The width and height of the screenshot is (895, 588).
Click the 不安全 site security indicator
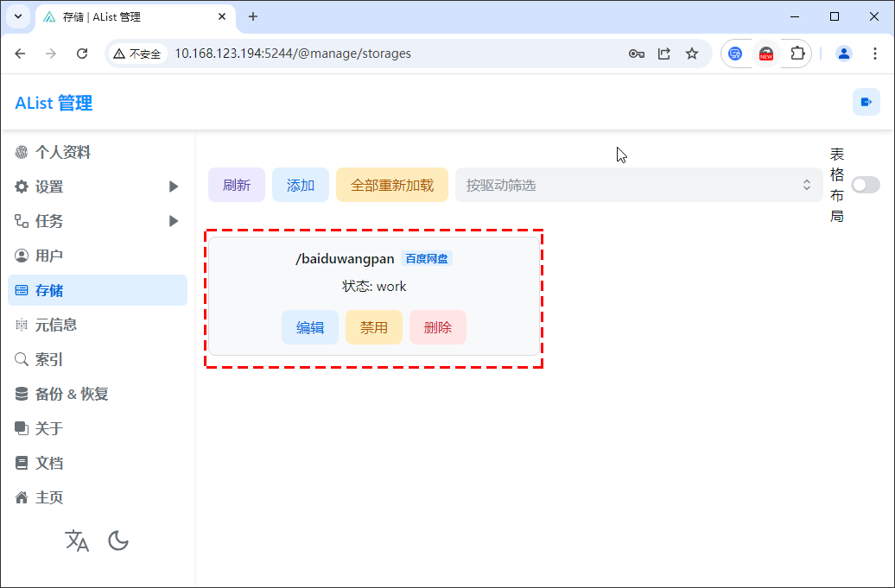pos(137,54)
